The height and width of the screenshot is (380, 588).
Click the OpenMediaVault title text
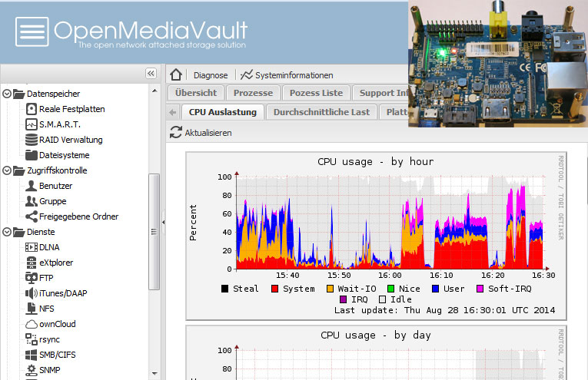[x=151, y=30]
